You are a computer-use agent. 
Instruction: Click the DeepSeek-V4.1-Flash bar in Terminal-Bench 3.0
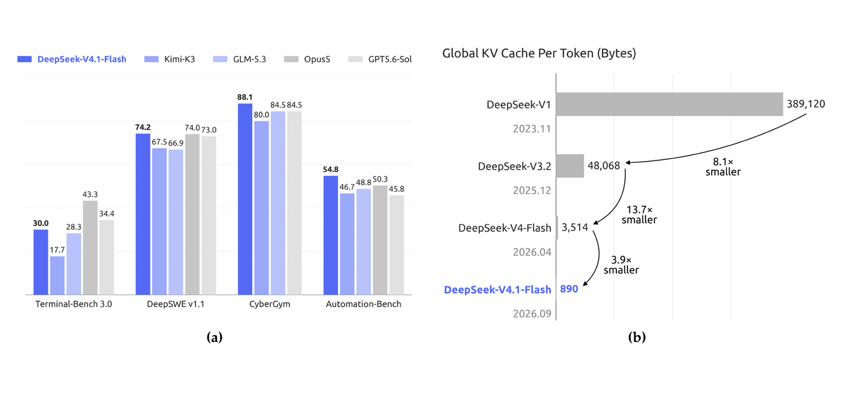pyautogui.click(x=41, y=262)
